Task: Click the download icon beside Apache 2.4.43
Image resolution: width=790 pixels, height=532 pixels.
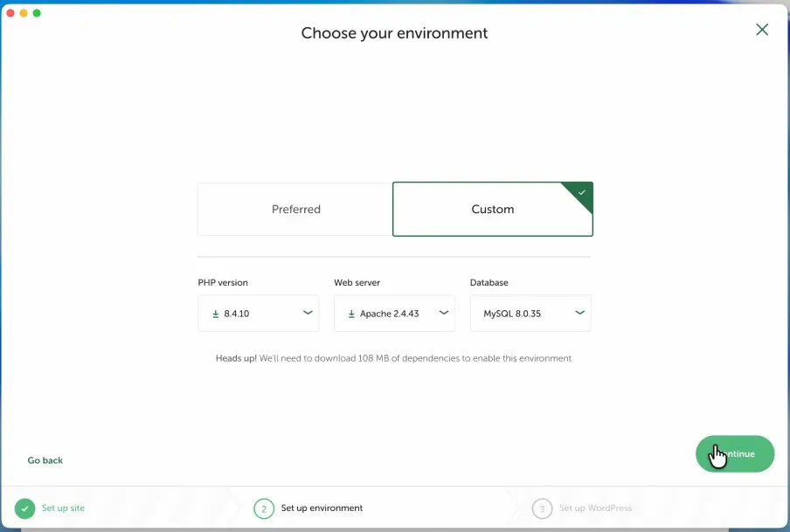Action: point(351,314)
